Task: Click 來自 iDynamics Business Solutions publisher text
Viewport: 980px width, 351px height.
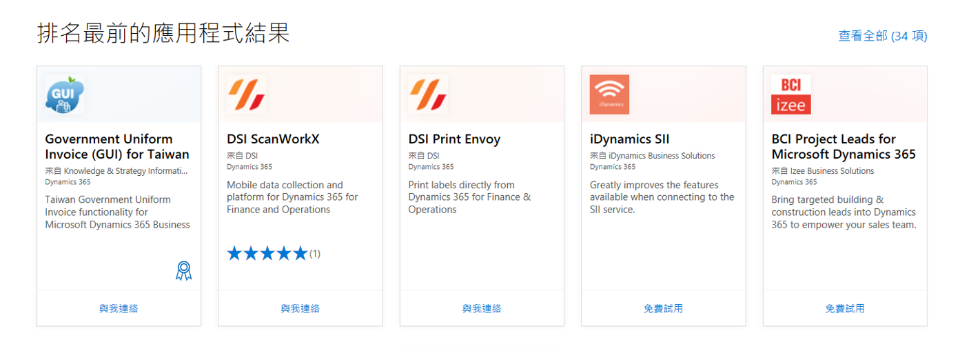Action: [x=653, y=156]
